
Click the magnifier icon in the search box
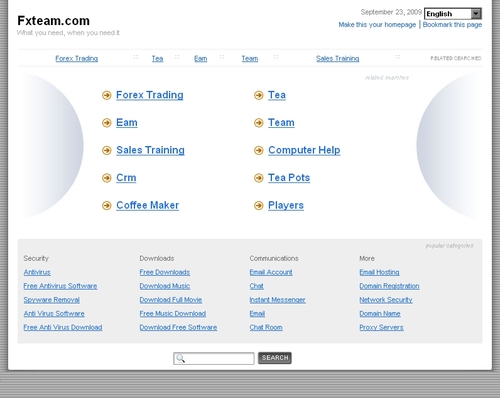pos(180,358)
